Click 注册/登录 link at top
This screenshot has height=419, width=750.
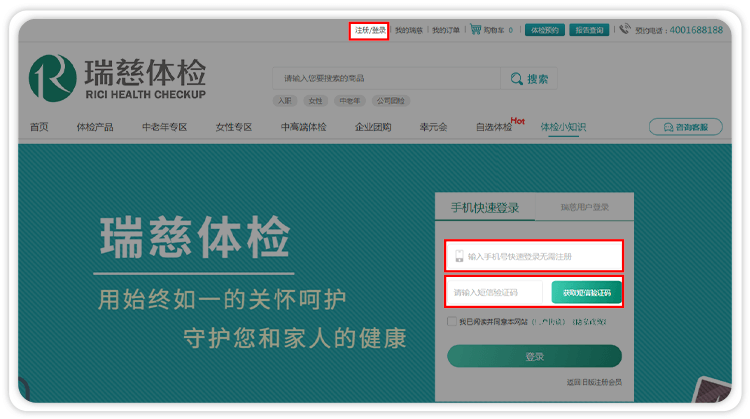click(x=369, y=31)
